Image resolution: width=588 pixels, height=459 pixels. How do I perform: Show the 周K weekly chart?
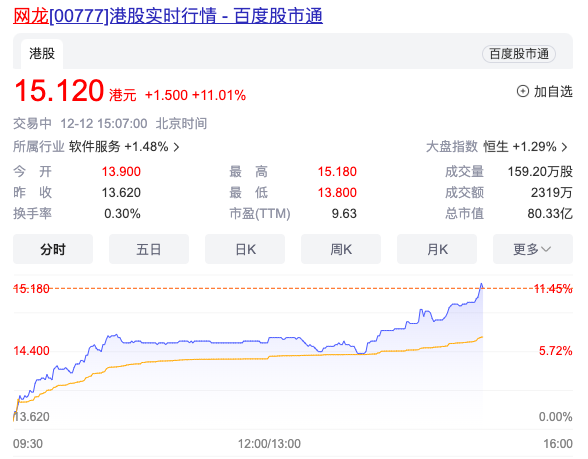pos(341,249)
